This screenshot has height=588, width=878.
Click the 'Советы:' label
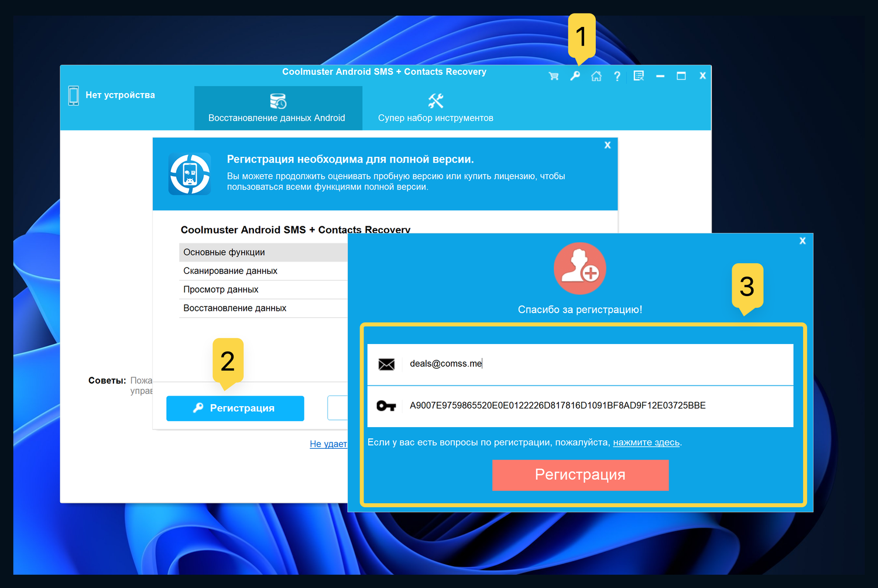click(107, 380)
